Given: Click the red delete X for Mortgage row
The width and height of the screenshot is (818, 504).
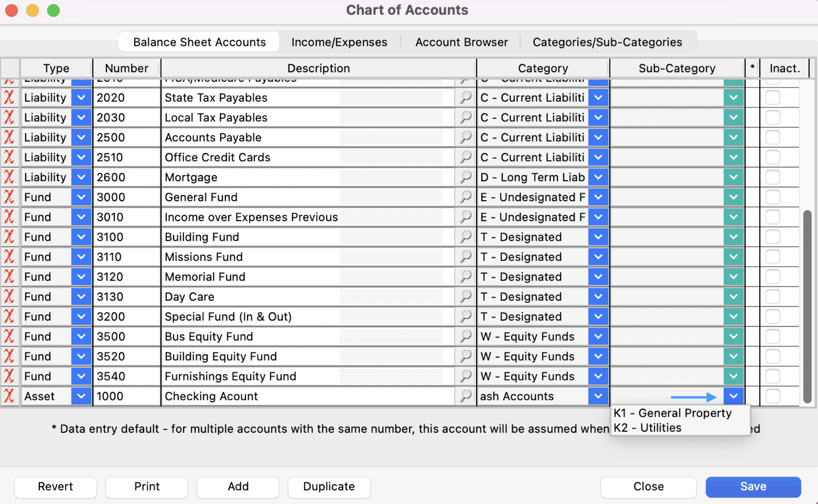Looking at the screenshot, I should click(x=9, y=177).
